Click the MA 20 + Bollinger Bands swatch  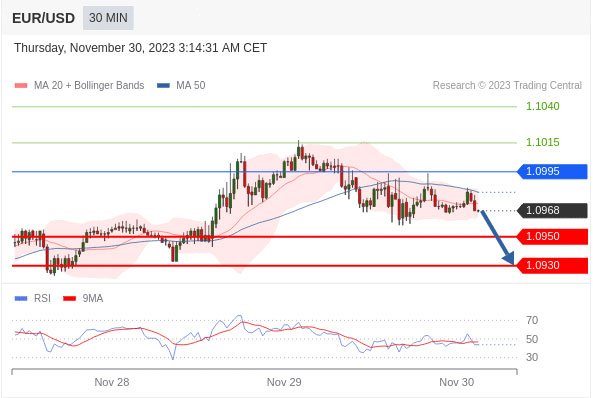point(21,86)
